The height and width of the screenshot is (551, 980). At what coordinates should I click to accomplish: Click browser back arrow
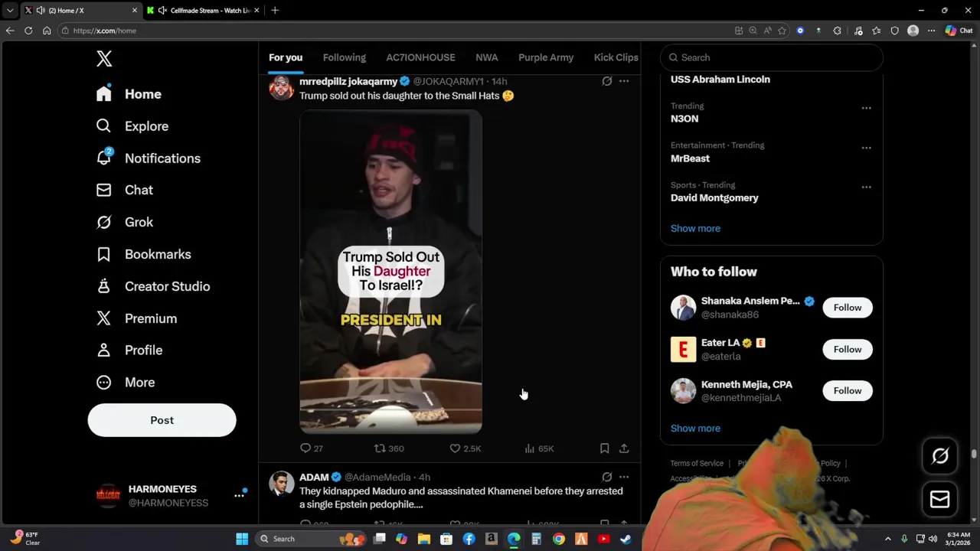(x=10, y=31)
